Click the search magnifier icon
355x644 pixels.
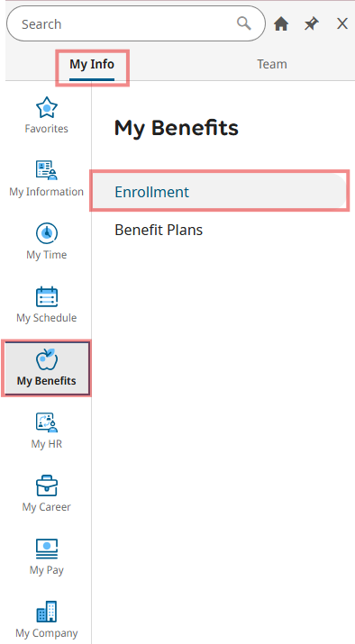(244, 23)
